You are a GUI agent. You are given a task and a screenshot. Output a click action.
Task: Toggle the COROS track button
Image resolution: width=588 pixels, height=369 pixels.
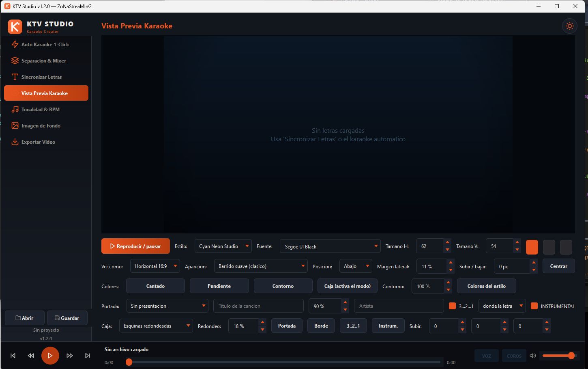click(x=514, y=356)
